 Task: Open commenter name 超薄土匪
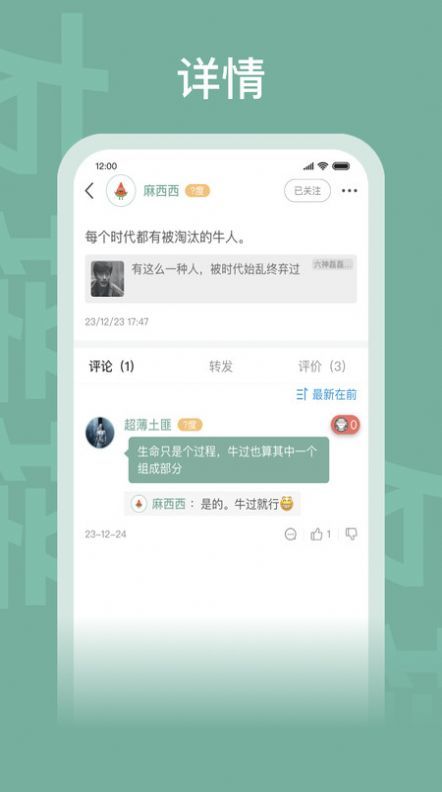pos(148,425)
